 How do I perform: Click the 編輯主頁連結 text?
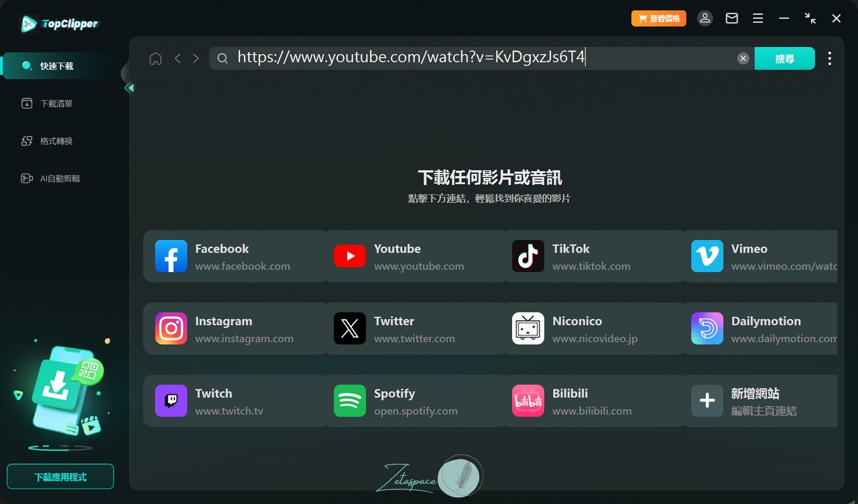(x=764, y=411)
